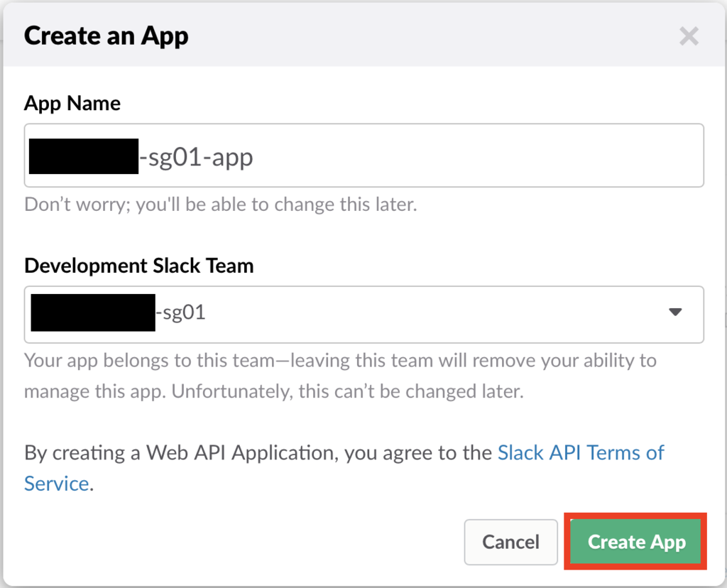Click the Development Slack Team label
727x588 pixels.
coord(138,266)
